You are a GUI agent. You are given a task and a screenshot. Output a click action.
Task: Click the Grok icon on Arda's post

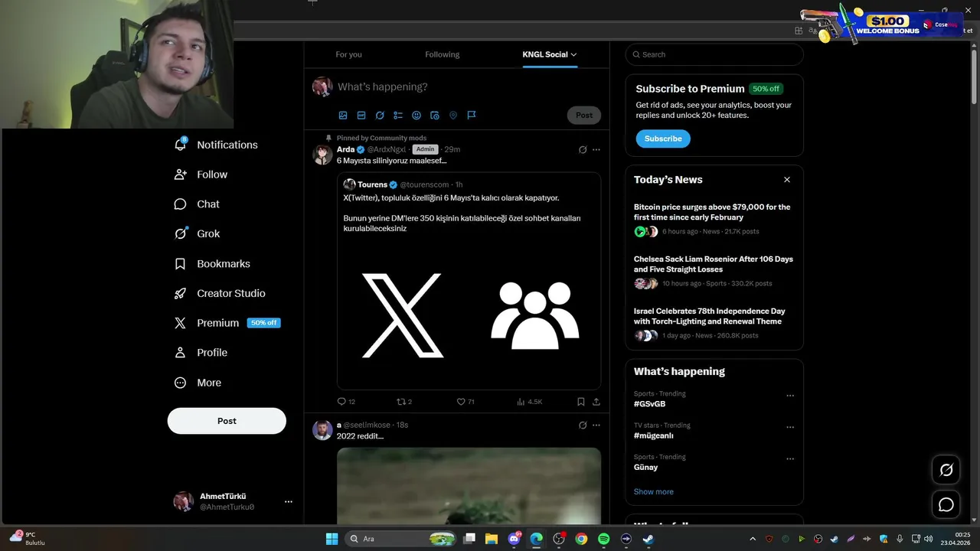coord(583,150)
